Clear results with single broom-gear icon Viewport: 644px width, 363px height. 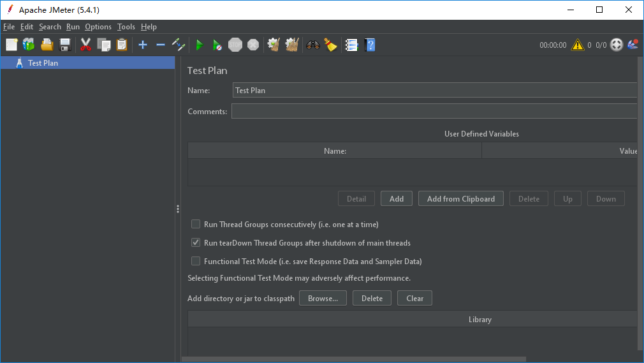[x=274, y=45]
